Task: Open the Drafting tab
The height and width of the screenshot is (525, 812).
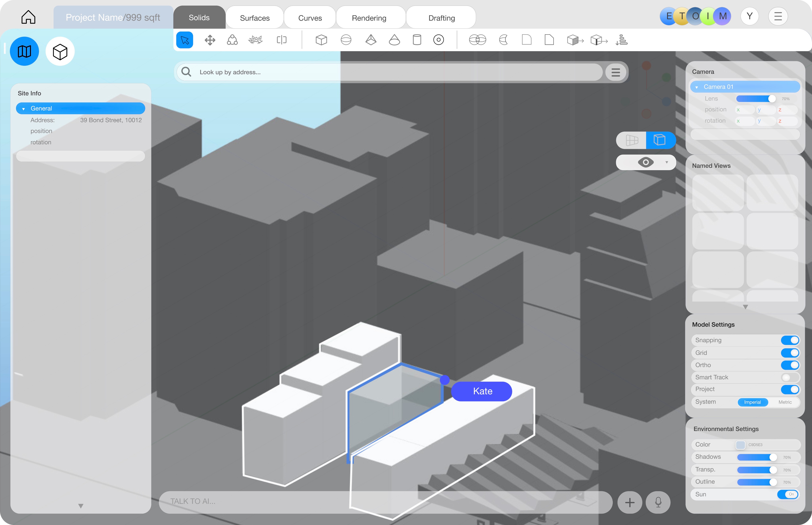Action: (441, 18)
